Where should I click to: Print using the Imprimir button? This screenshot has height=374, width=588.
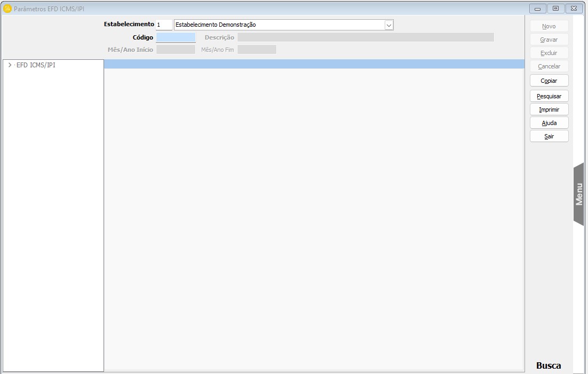(549, 110)
